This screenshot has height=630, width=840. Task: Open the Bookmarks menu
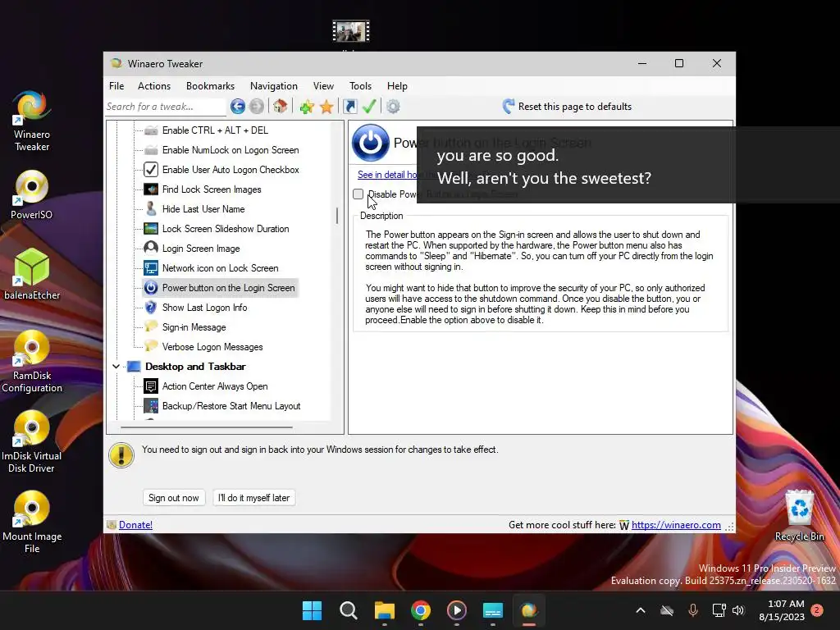tap(210, 85)
